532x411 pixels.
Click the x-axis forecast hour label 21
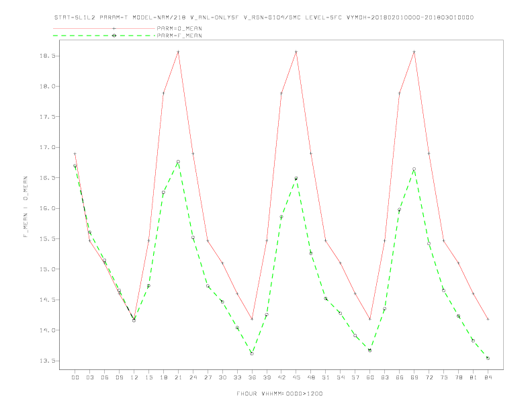178,377
